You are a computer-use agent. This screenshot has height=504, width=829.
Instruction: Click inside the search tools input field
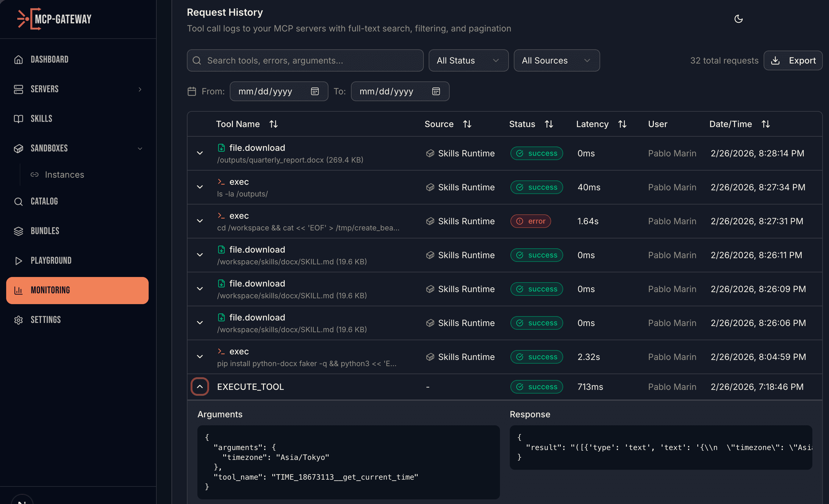[303, 60]
